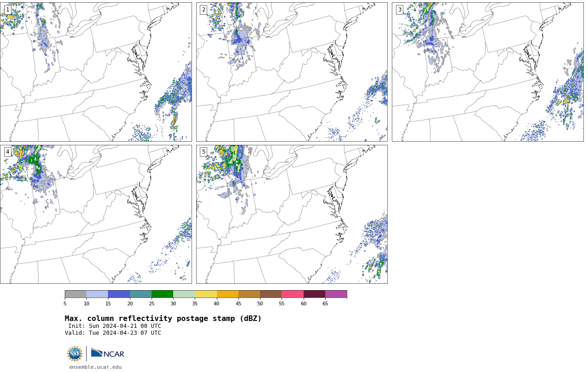Select the dark brown 50-55 dBZ swatch
The height and width of the screenshot is (372, 588).
point(271,294)
